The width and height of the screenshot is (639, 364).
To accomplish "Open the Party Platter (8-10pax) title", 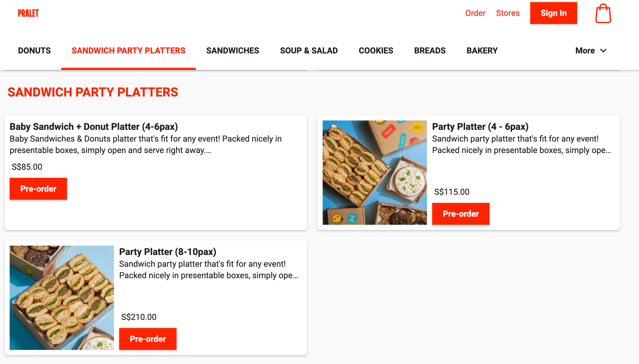I will point(168,252).
